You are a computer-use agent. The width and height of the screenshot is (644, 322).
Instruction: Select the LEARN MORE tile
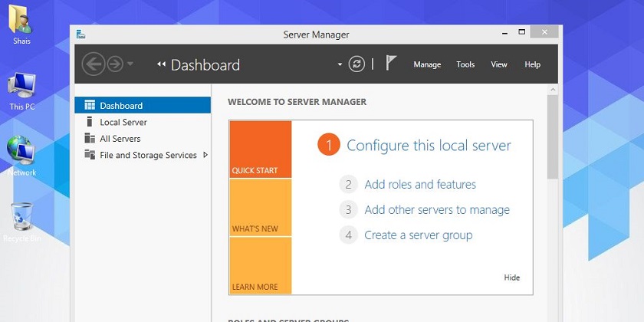pos(261,266)
